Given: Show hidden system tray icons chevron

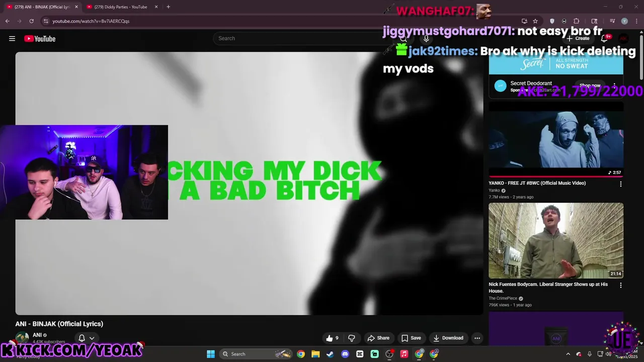Looking at the screenshot, I should 568,354.
